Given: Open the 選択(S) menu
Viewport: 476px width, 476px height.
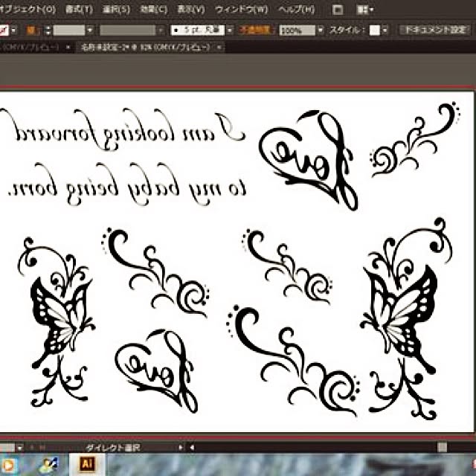Looking at the screenshot, I should pos(116,10).
